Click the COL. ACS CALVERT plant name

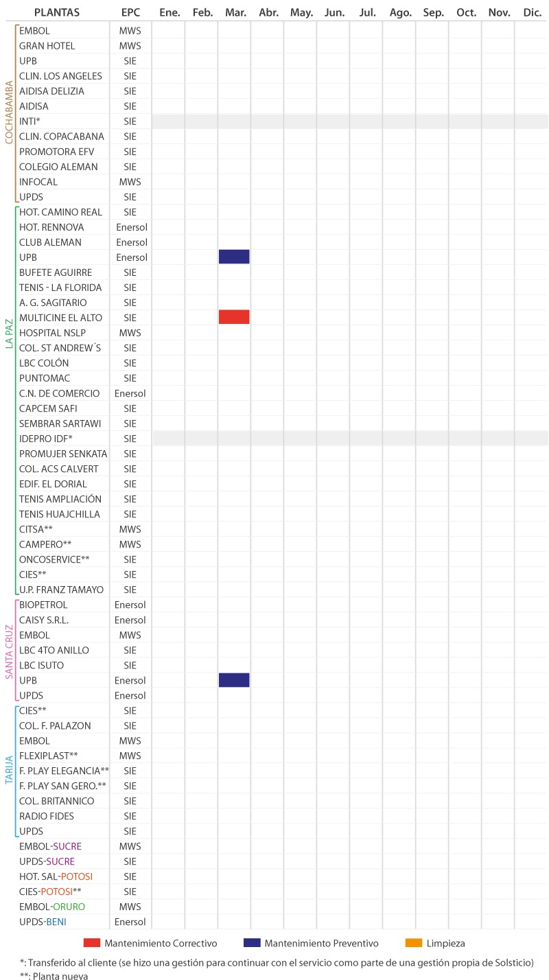[x=58, y=469]
